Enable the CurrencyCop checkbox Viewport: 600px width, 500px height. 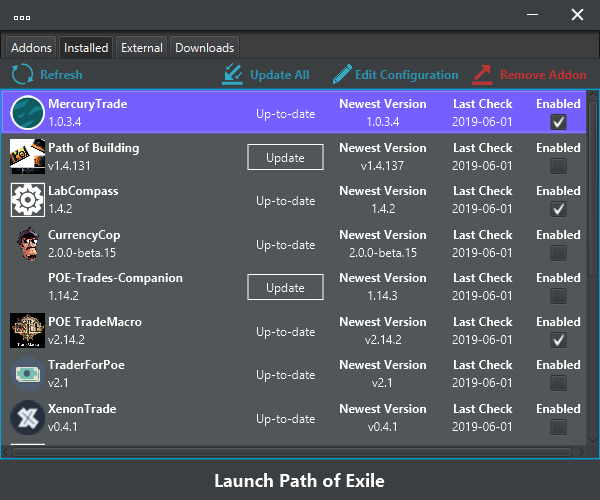(558, 253)
